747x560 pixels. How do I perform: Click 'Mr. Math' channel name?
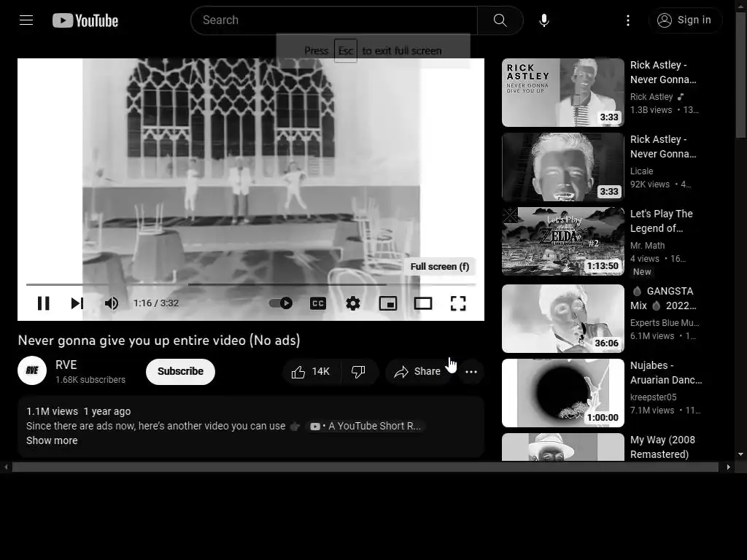[648, 246]
